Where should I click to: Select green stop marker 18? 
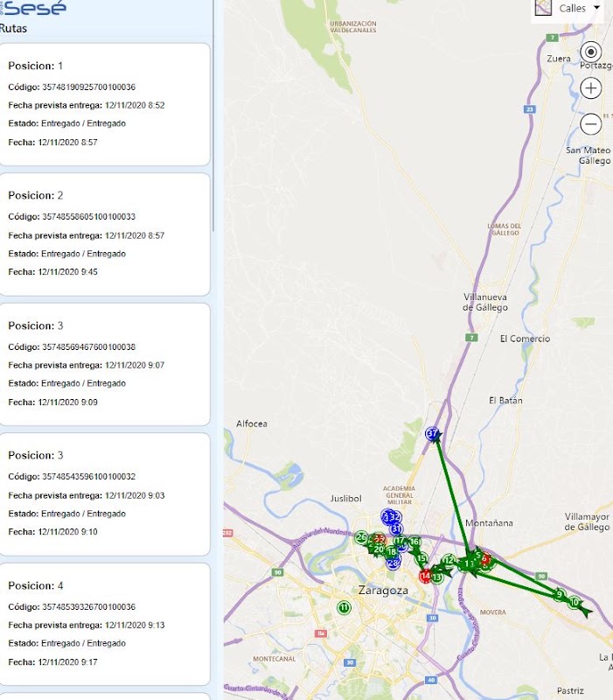coord(392,552)
